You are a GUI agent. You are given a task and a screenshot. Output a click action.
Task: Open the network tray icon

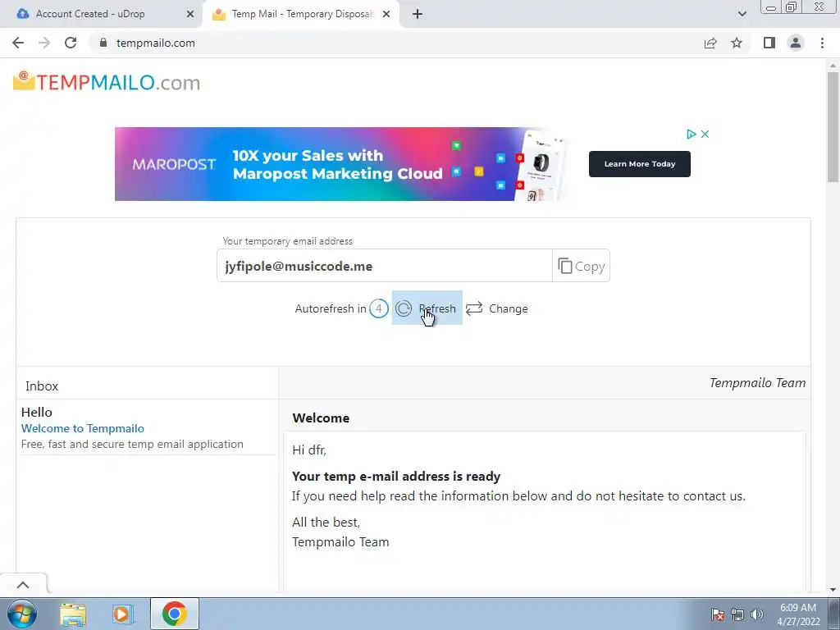pos(737,614)
